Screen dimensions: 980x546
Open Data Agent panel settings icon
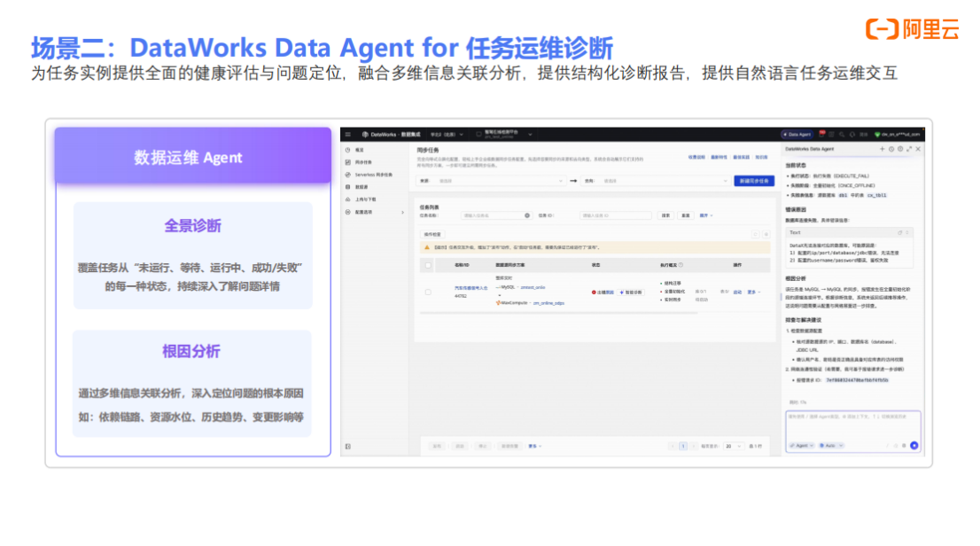[900, 150]
